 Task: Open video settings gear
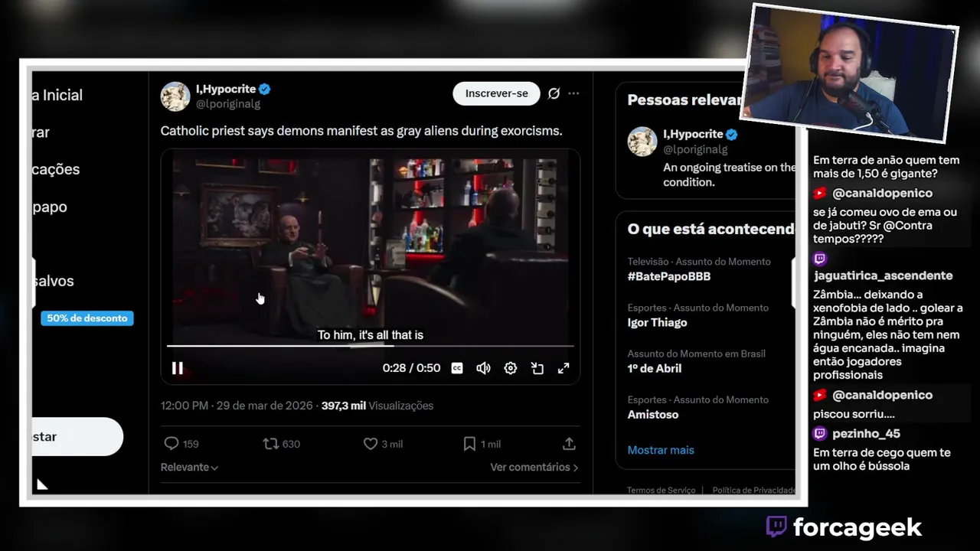point(511,368)
